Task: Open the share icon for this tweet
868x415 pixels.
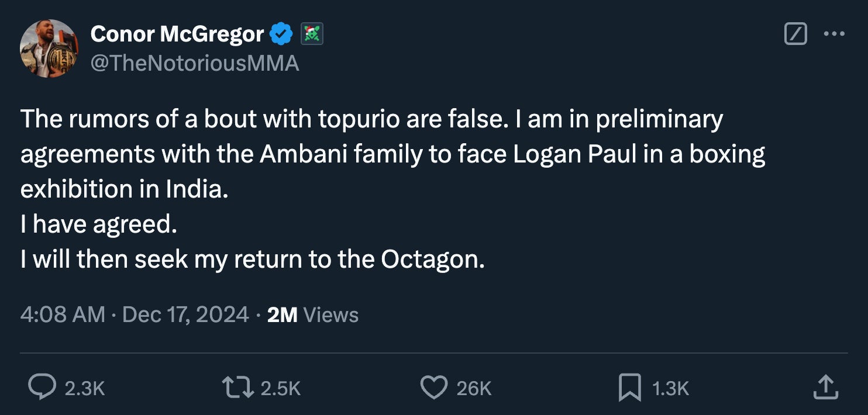Action: [825, 387]
